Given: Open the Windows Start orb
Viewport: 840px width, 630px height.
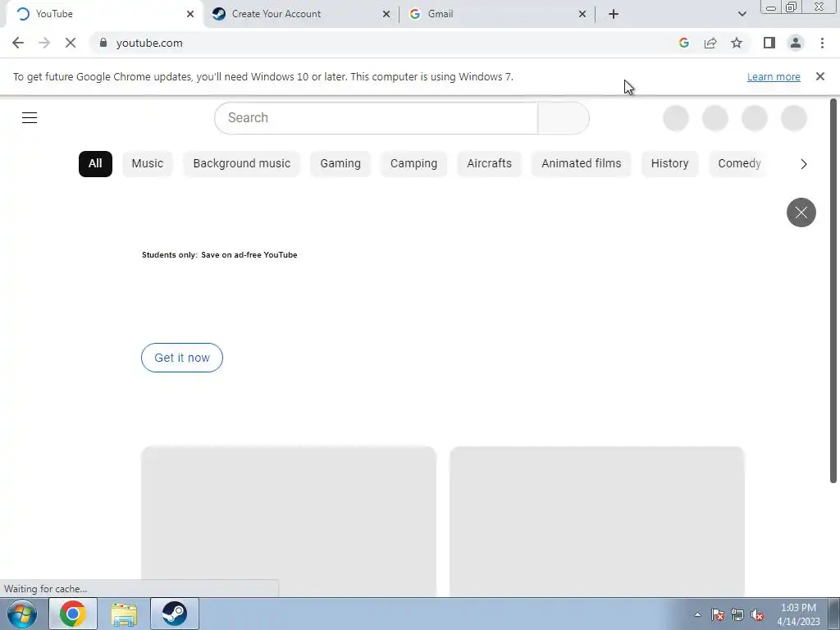Looking at the screenshot, I should (22, 614).
